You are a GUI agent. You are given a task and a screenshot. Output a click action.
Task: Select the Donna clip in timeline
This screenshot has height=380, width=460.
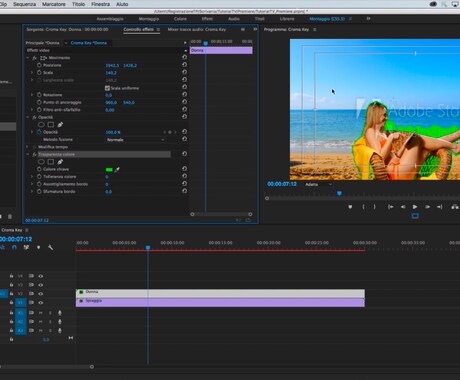click(x=220, y=294)
